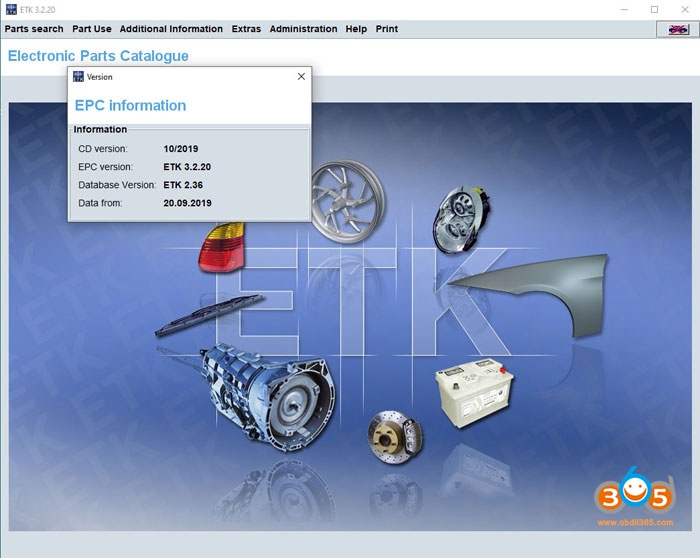This screenshot has height=558, width=700.
Task: Open the Additional Information menu
Action: pyautogui.click(x=171, y=29)
